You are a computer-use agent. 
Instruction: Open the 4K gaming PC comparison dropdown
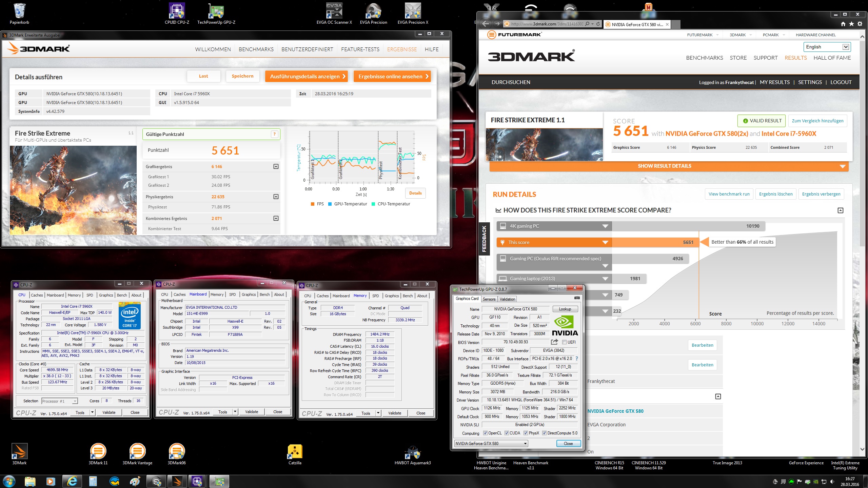click(x=605, y=226)
